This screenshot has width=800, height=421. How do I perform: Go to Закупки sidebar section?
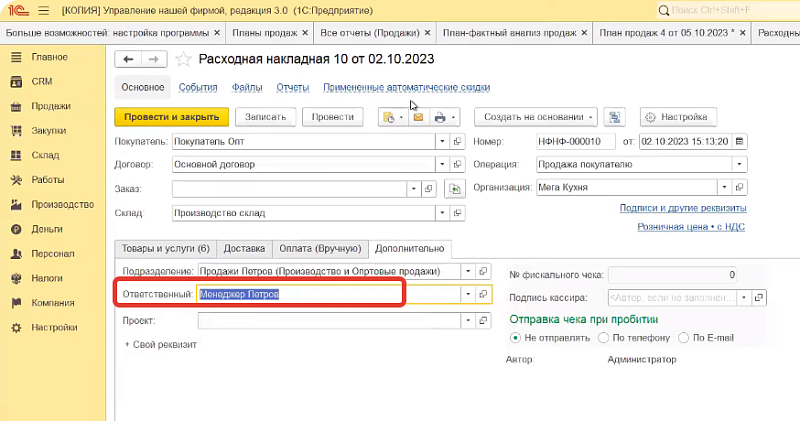click(x=49, y=131)
